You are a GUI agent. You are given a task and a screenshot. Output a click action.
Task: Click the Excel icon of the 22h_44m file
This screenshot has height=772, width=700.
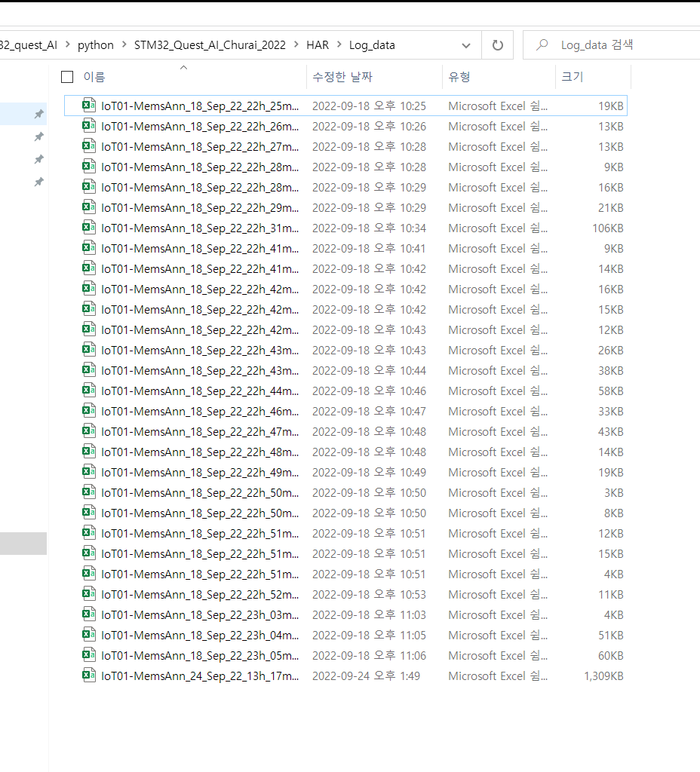tap(89, 391)
